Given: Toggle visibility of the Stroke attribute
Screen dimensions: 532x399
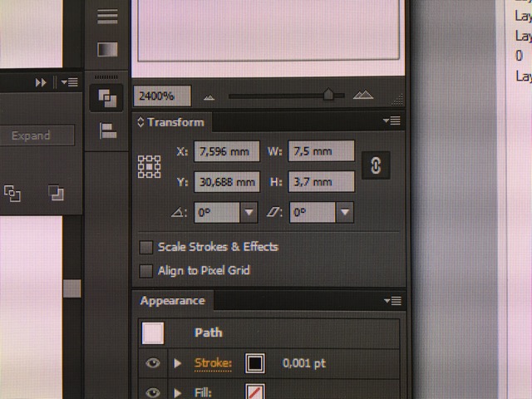Looking at the screenshot, I should pyautogui.click(x=153, y=363).
